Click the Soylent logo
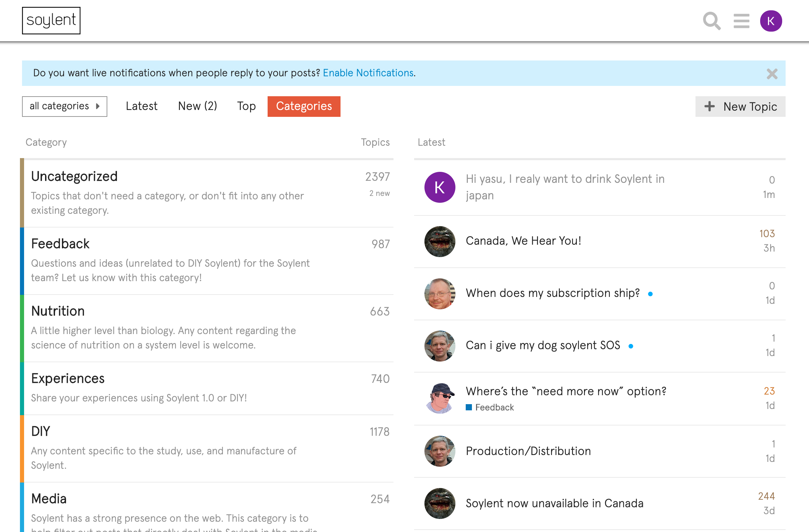Viewport: 809px width, 532px height. click(x=51, y=21)
